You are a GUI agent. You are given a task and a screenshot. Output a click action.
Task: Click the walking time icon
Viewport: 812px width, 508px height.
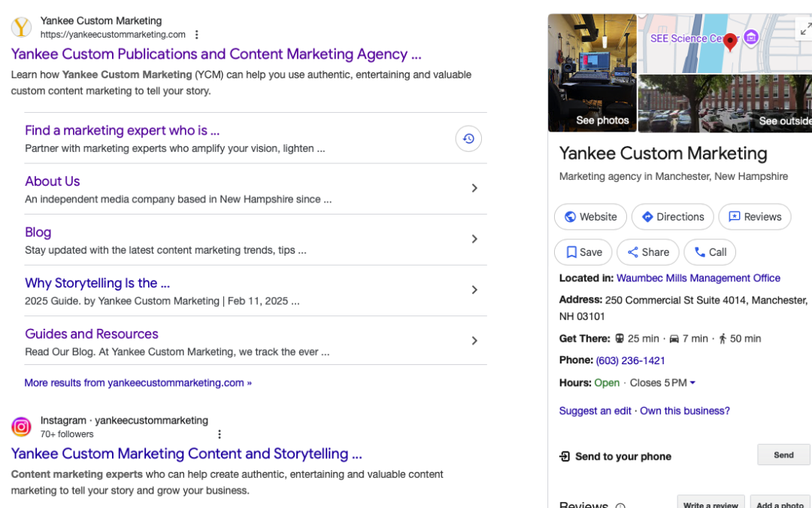723,339
